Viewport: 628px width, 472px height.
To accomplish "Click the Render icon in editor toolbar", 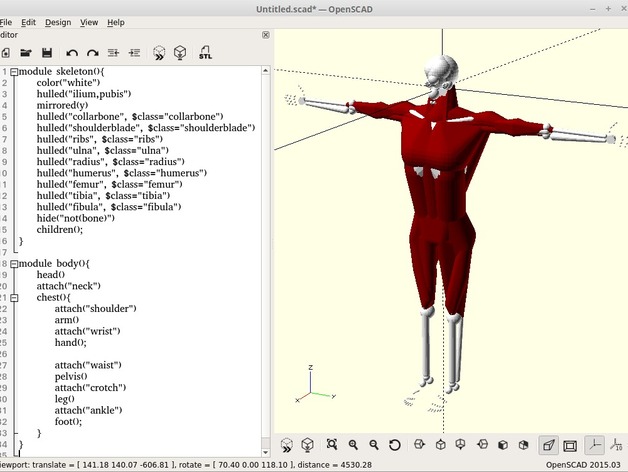I will (180, 52).
